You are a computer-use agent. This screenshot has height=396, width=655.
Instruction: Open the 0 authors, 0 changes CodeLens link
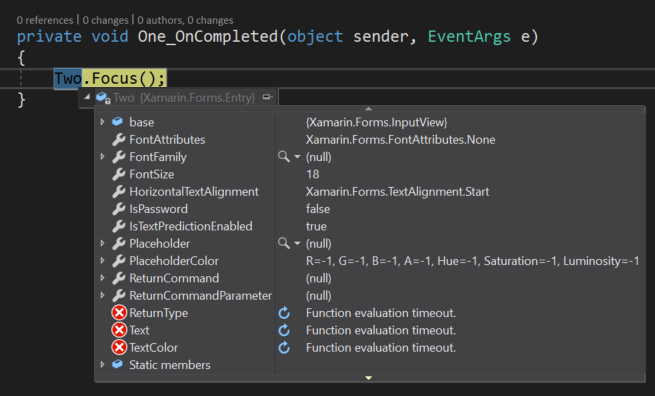[185, 20]
